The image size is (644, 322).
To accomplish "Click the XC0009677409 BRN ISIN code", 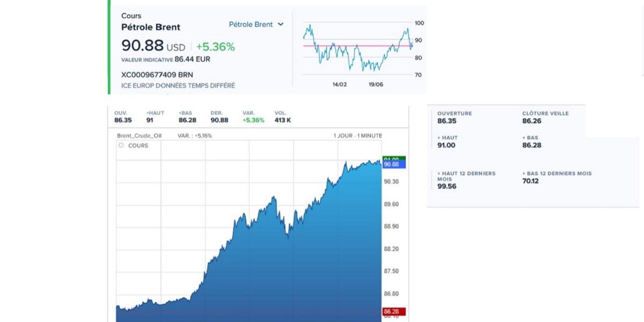I will click(157, 75).
